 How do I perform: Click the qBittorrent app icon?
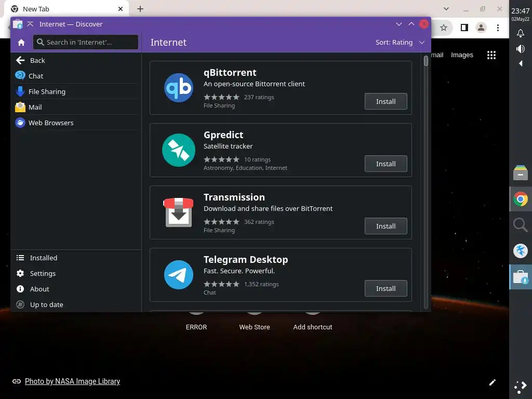(179, 88)
